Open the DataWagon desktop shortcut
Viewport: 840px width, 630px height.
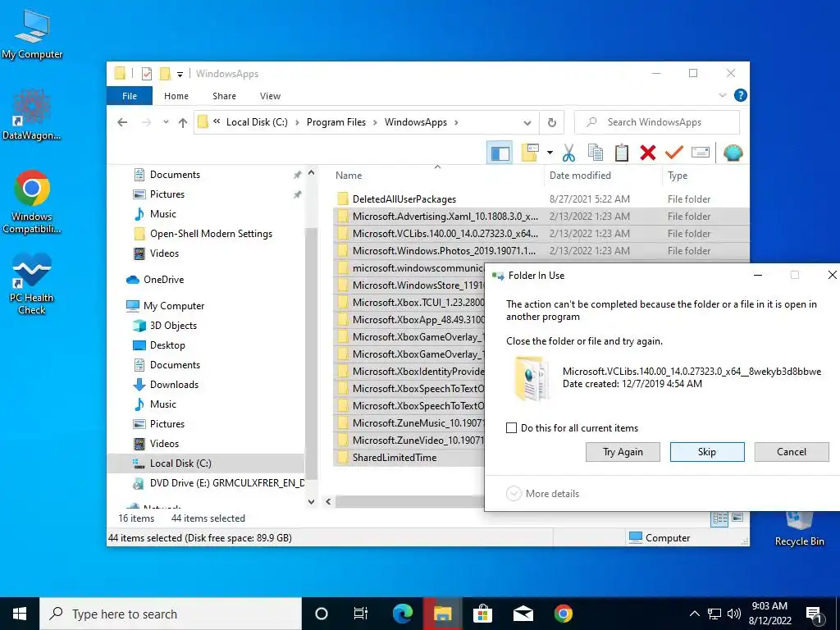(32, 115)
